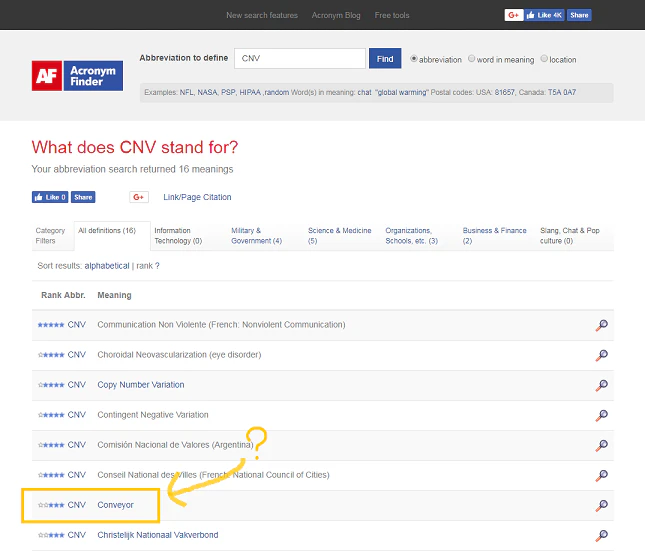Click star rating of Contingent Negative Variation row

coord(51,415)
